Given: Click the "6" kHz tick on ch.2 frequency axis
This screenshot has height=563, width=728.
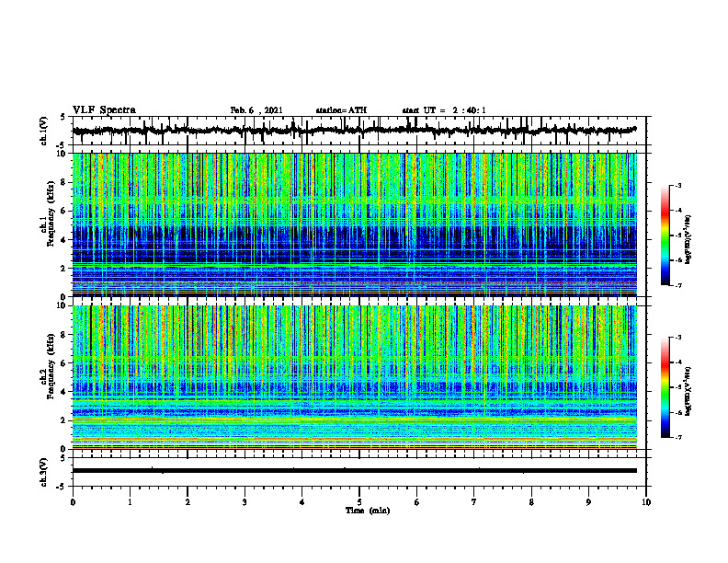Looking at the screenshot, I should click(64, 362).
